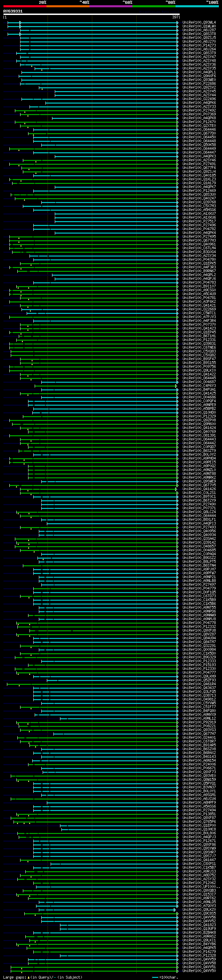Select the UniRef100_Q9AXF6 entry
This screenshot has height=980, width=222.
(199, 76)
